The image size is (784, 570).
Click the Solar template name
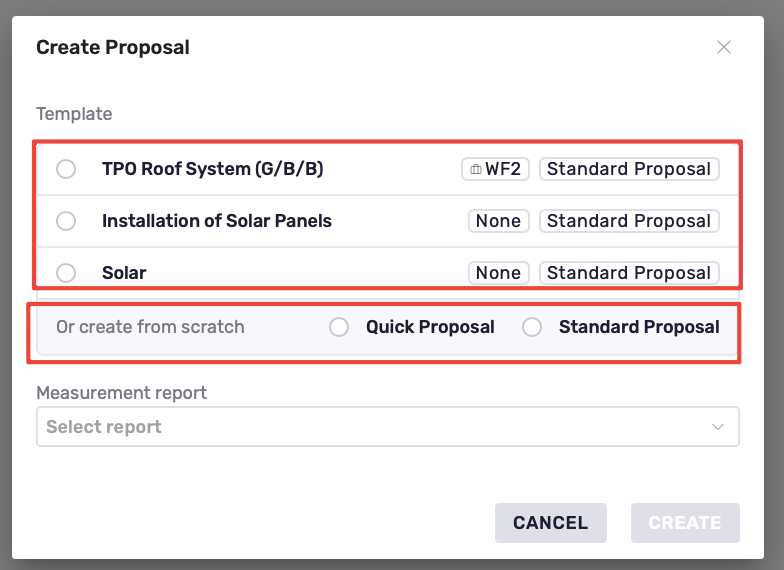[124, 273]
